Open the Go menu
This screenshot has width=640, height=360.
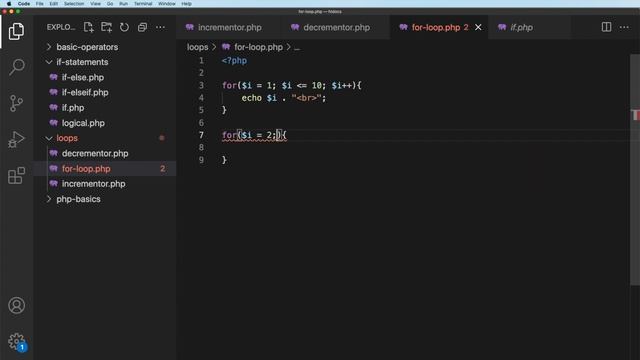110,4
